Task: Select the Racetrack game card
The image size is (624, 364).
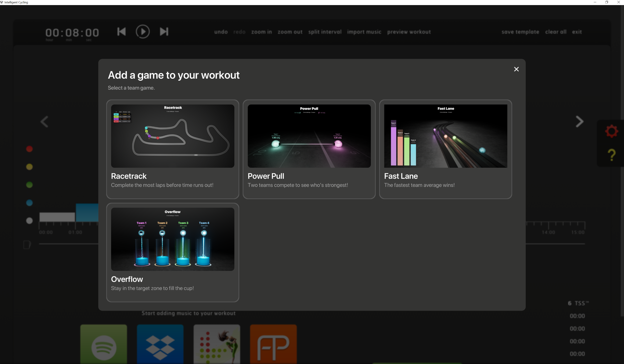Action: (x=172, y=149)
